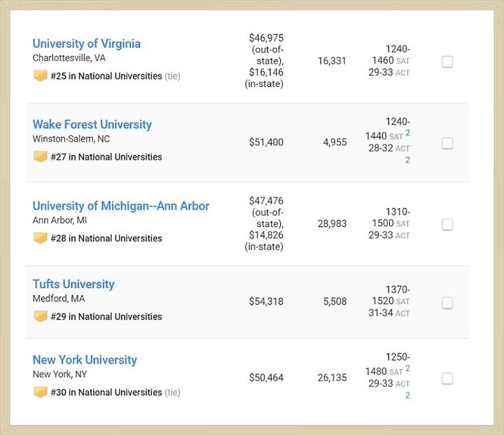Open the Wake Forest University link
Viewport: 504px width, 435px height.
click(92, 124)
